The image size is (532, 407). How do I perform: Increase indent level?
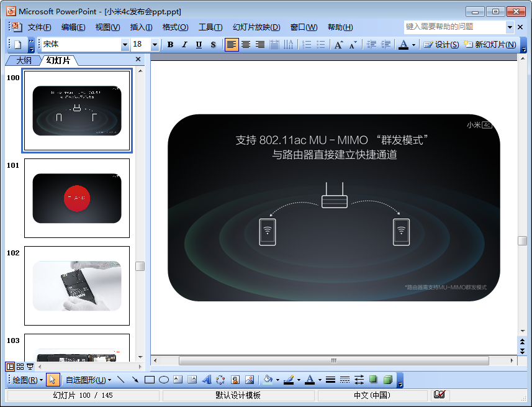pos(385,45)
